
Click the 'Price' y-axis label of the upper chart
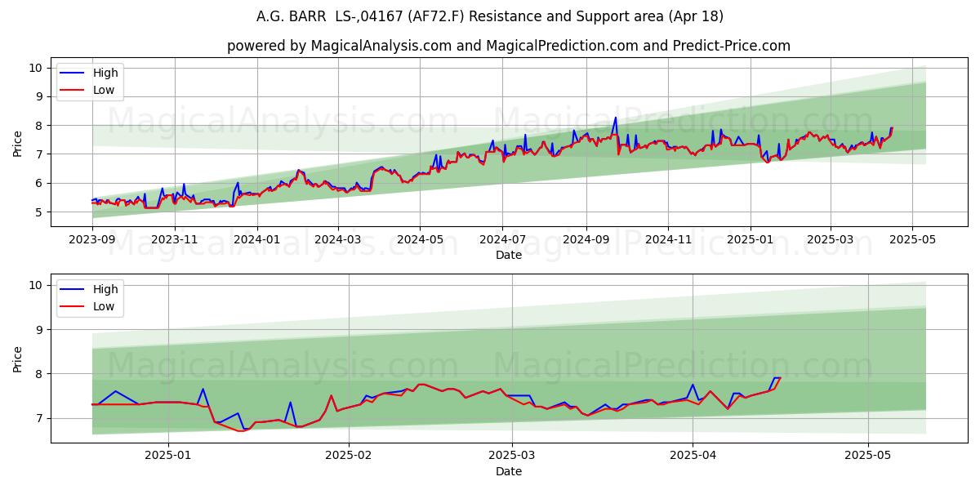(x=18, y=144)
